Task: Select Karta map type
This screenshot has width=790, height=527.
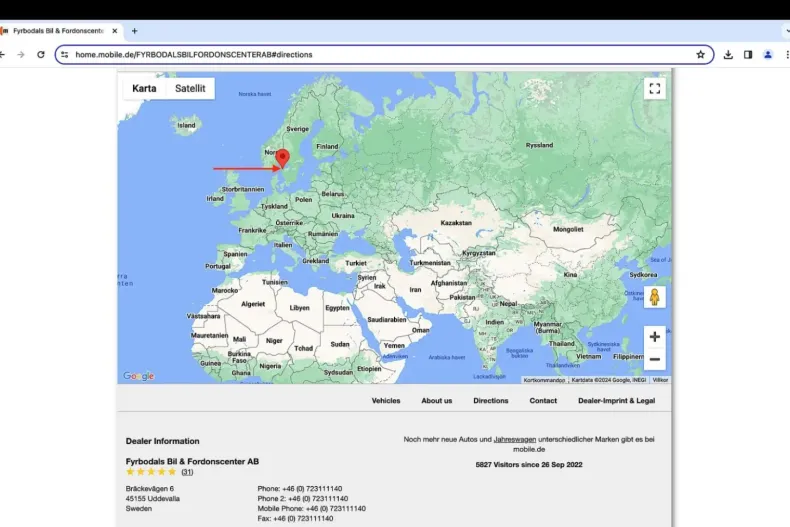Action: pos(144,88)
